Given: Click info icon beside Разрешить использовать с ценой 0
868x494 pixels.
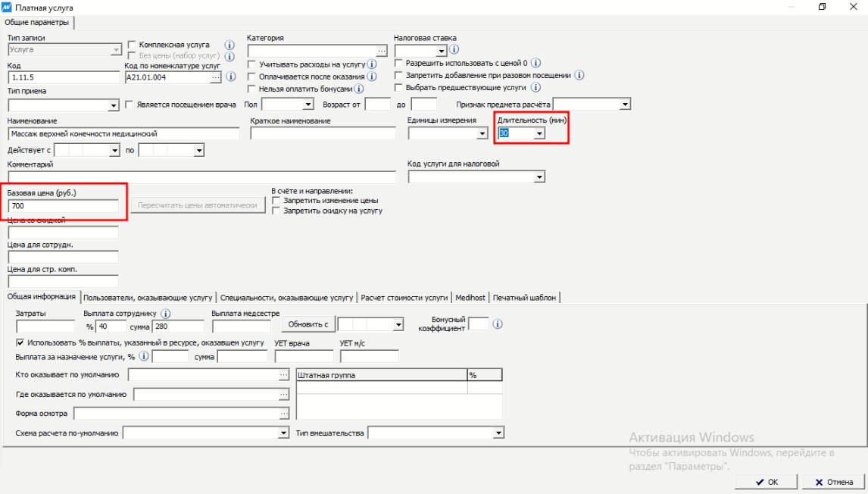Looking at the screenshot, I should (536, 64).
